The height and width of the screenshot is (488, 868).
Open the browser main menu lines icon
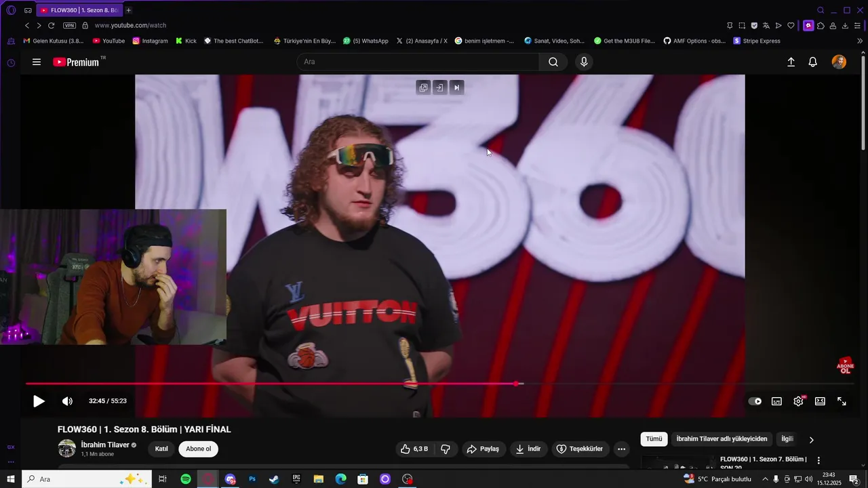tap(858, 26)
